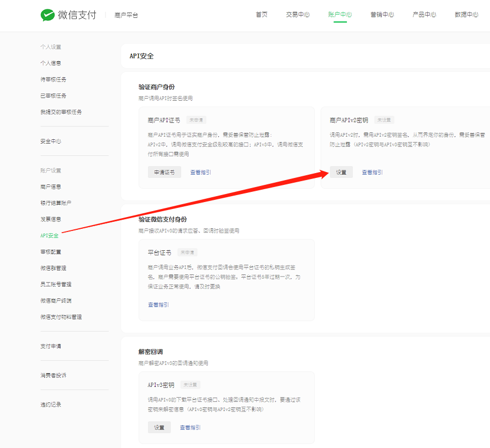This screenshot has width=490, height=448.
Task: Open 待审核任务 in the sidebar
Action: (53, 79)
